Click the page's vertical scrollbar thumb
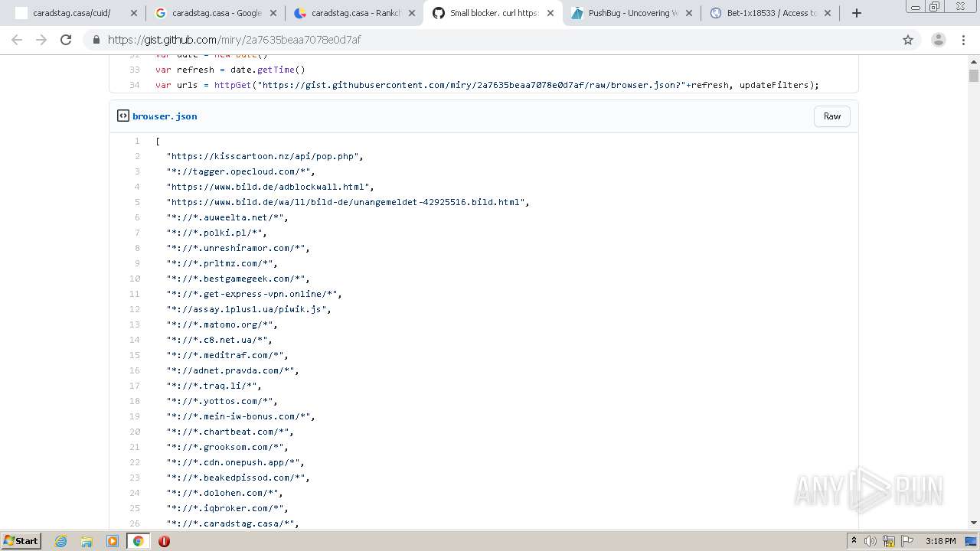The height and width of the screenshot is (551, 980). tap(974, 75)
